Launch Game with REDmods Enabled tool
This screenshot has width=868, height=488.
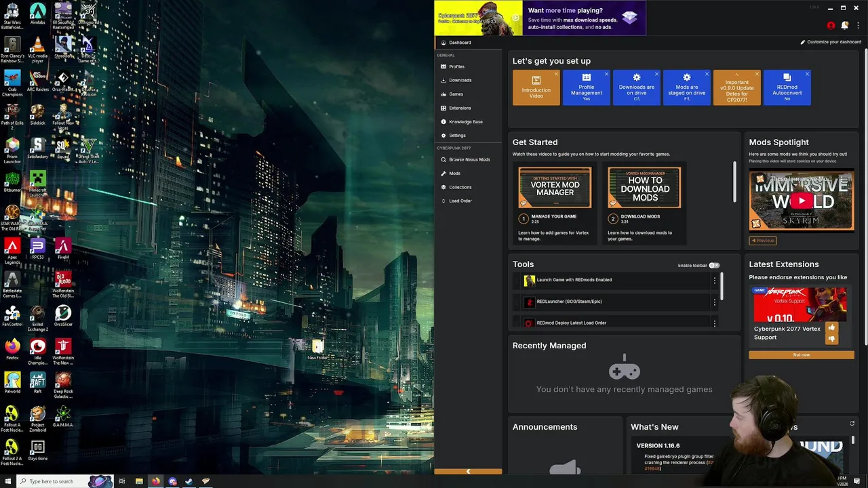click(574, 280)
